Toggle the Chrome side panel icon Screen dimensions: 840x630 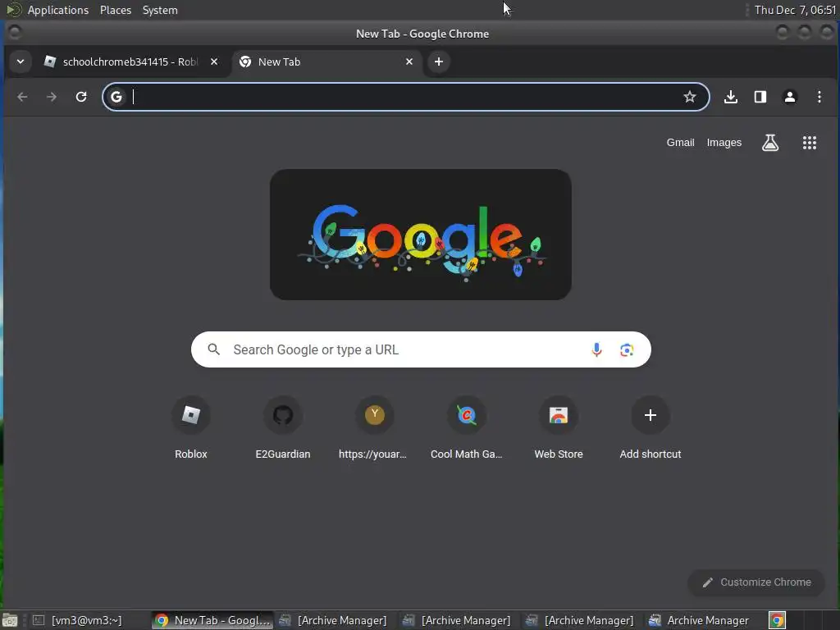tap(760, 97)
